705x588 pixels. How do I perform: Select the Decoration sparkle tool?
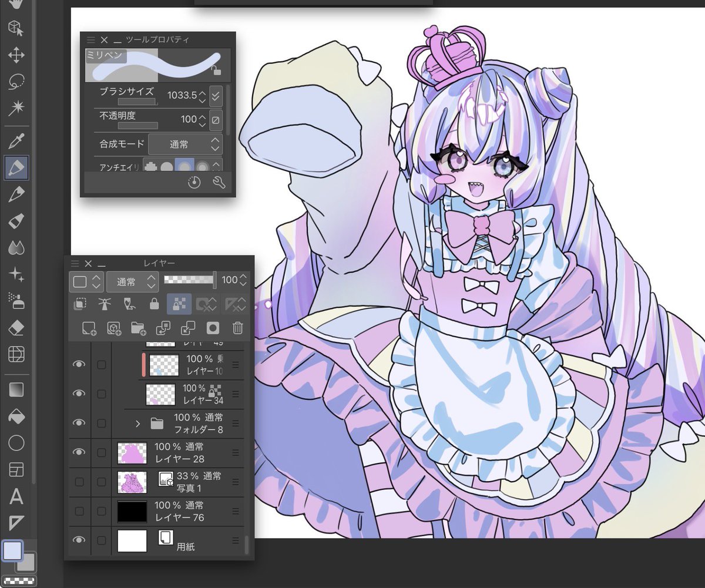click(x=16, y=274)
